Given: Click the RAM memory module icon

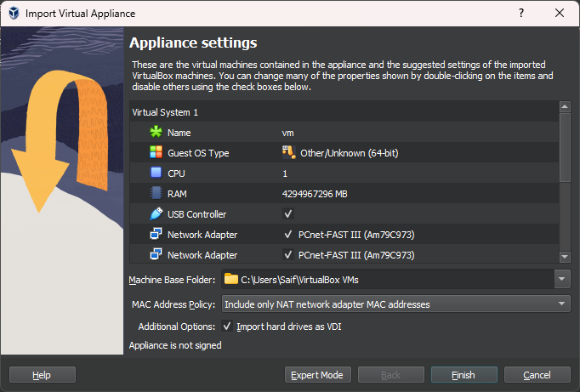Looking at the screenshot, I should (156, 193).
